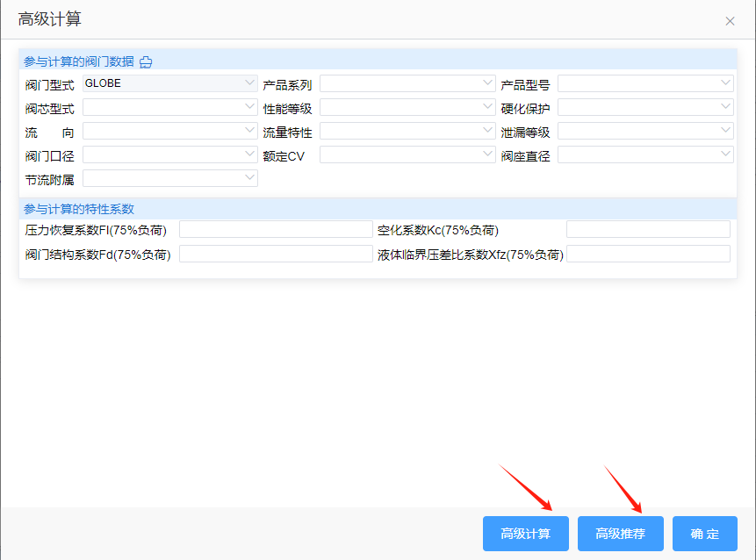Expand the 阀座直径 dropdown

coord(645,154)
